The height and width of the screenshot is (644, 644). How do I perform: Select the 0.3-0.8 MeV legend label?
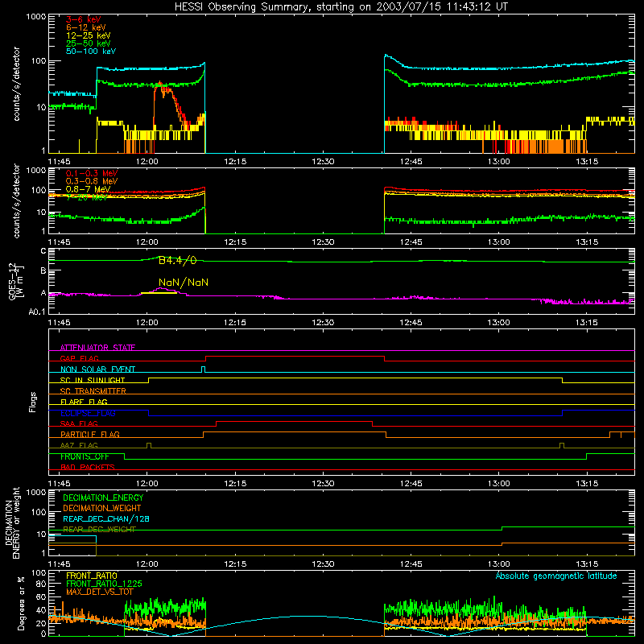pos(92,181)
